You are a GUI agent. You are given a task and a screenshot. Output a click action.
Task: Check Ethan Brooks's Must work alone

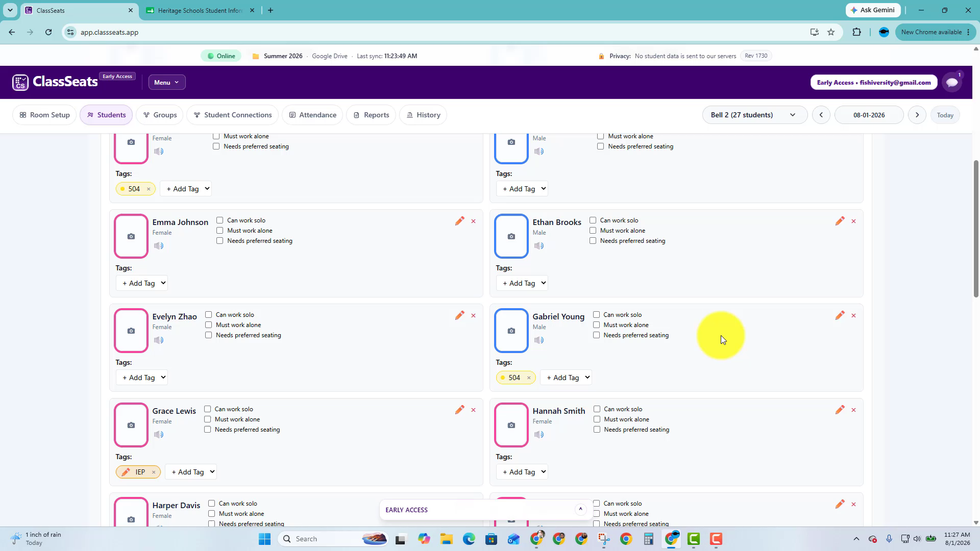point(593,231)
